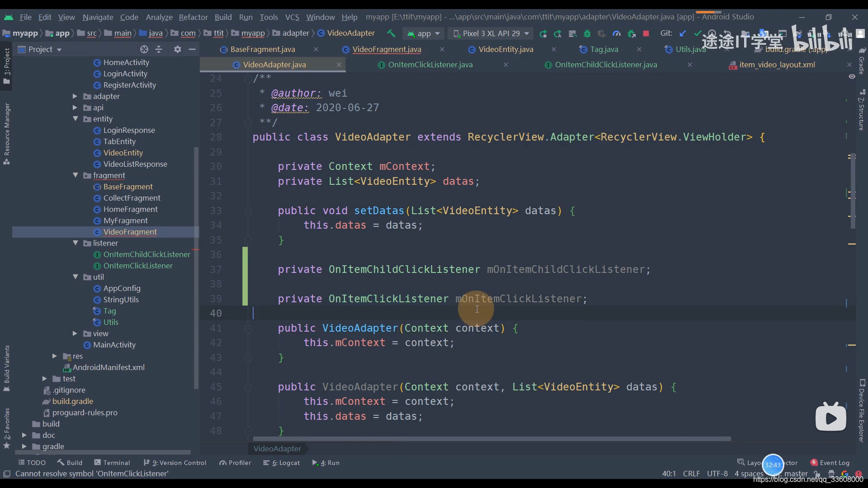This screenshot has width=868, height=488.
Task: Collapse the entity folder
Action: 75,119
